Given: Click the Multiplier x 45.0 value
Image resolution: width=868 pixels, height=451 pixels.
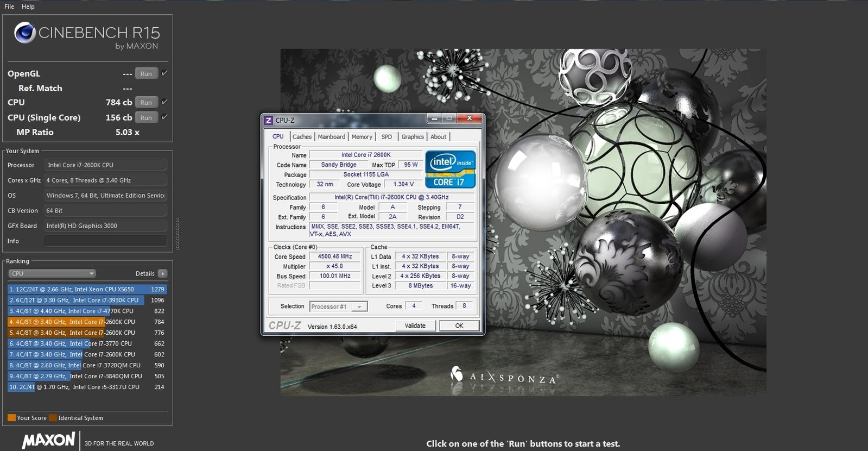Looking at the screenshot, I should point(334,266).
